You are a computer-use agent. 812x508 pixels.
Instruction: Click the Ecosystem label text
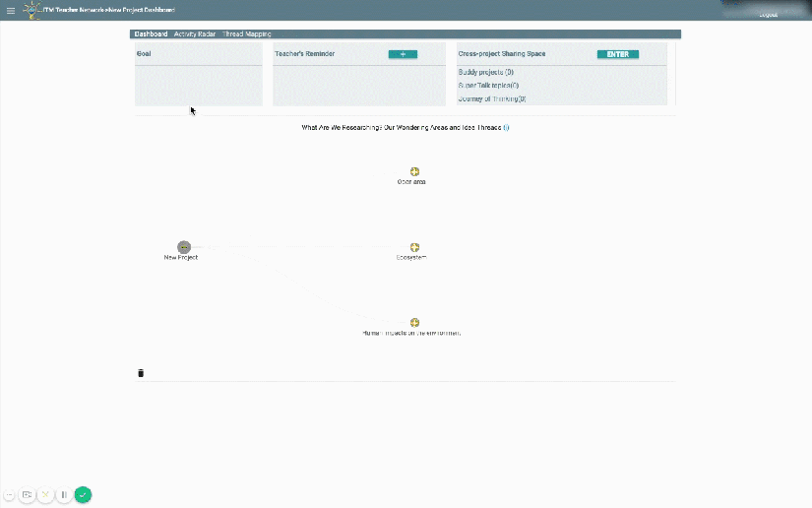tap(411, 257)
